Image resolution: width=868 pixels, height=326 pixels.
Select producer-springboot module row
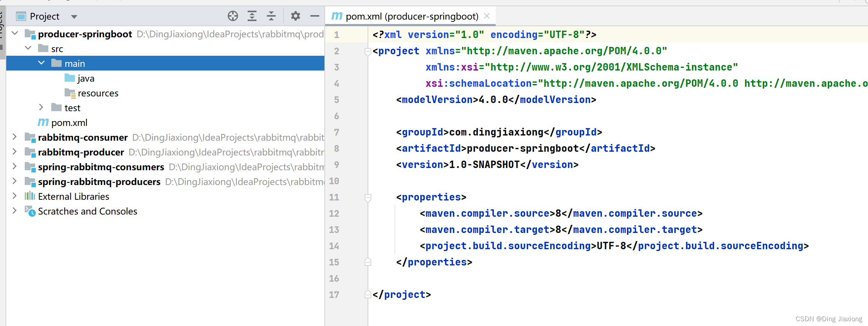coord(165,34)
